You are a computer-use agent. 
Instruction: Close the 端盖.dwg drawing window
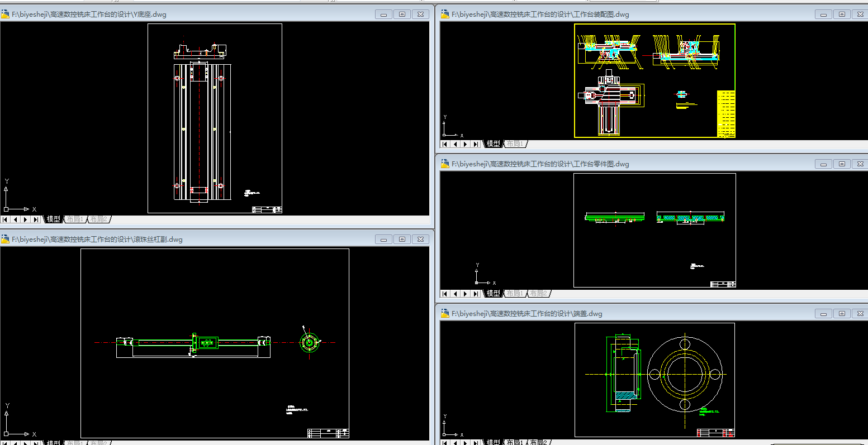click(x=861, y=314)
